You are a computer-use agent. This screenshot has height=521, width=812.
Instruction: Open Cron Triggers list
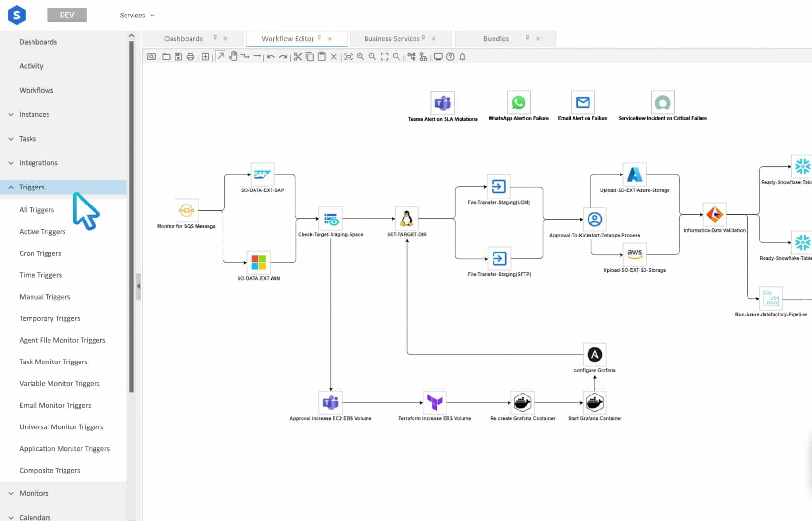click(x=40, y=253)
